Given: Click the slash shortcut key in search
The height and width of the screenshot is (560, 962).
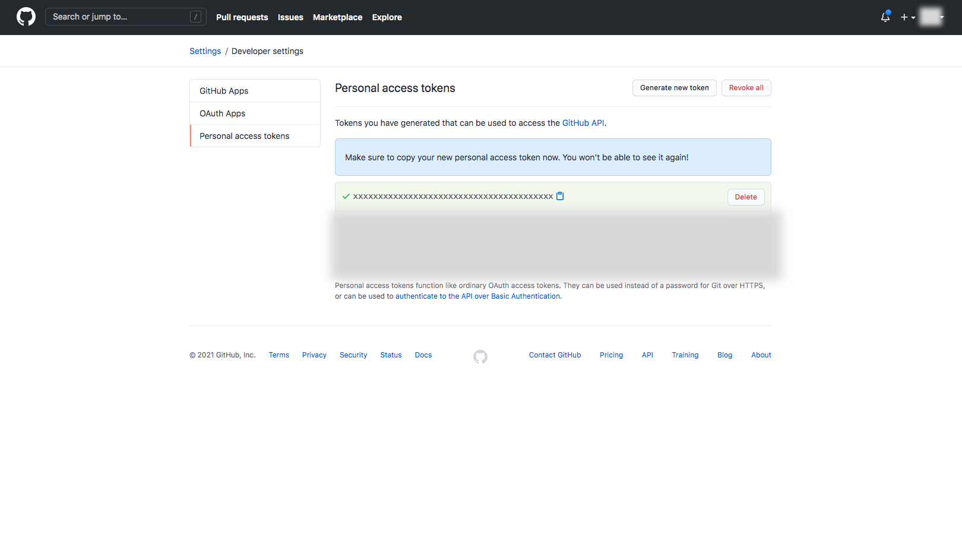Looking at the screenshot, I should [195, 17].
